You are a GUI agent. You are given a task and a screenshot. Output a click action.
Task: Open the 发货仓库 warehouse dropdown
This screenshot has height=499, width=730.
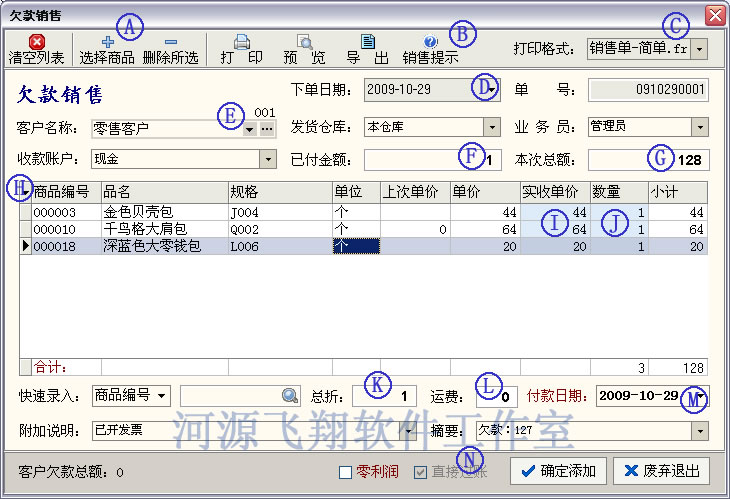(491, 128)
